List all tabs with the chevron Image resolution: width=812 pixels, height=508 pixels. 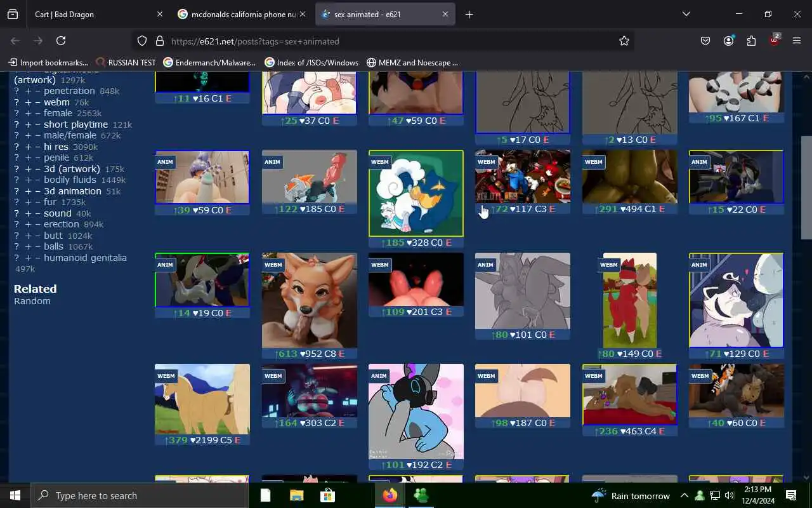tap(686, 14)
